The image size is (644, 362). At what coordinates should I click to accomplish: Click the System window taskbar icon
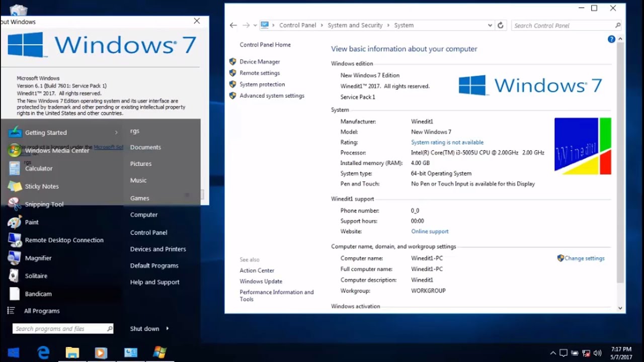pyautogui.click(x=131, y=353)
